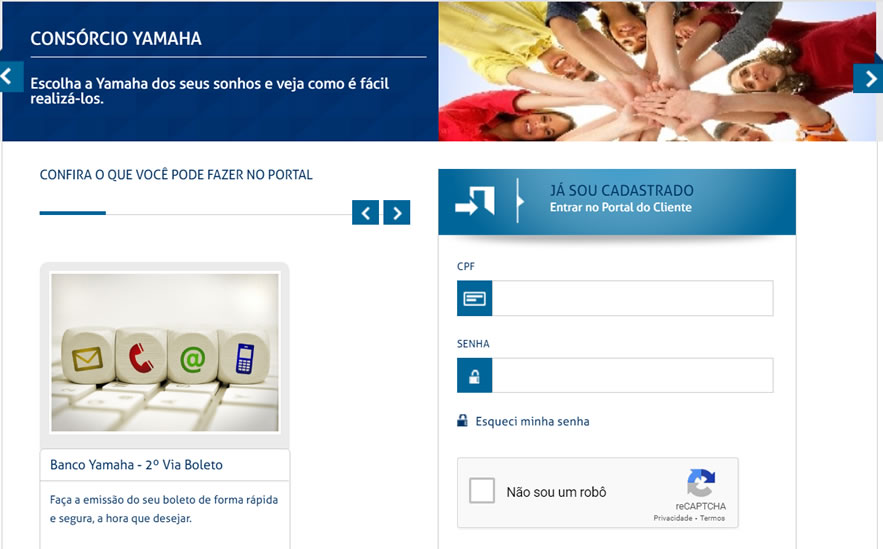Click the padlock icon beside Senha field

pos(474,375)
